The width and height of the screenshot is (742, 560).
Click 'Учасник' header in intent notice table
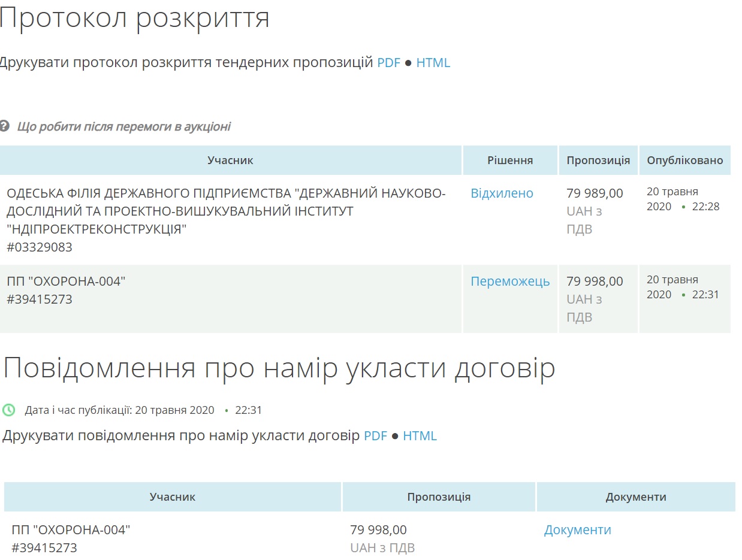coord(173,497)
